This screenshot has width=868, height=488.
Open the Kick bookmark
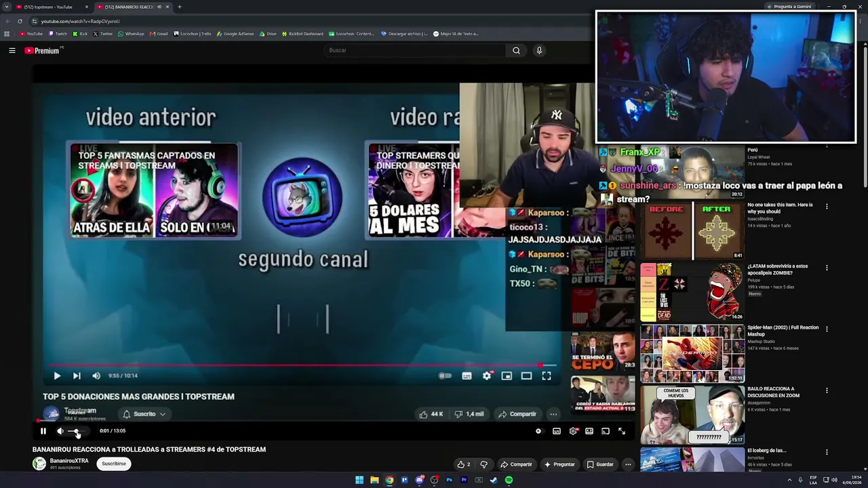[x=81, y=34]
